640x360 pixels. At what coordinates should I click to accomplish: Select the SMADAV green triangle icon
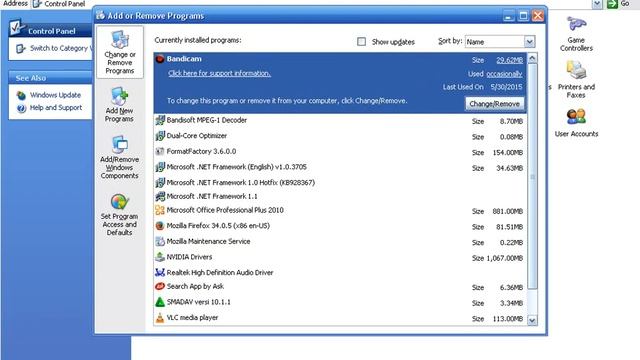[160, 302]
